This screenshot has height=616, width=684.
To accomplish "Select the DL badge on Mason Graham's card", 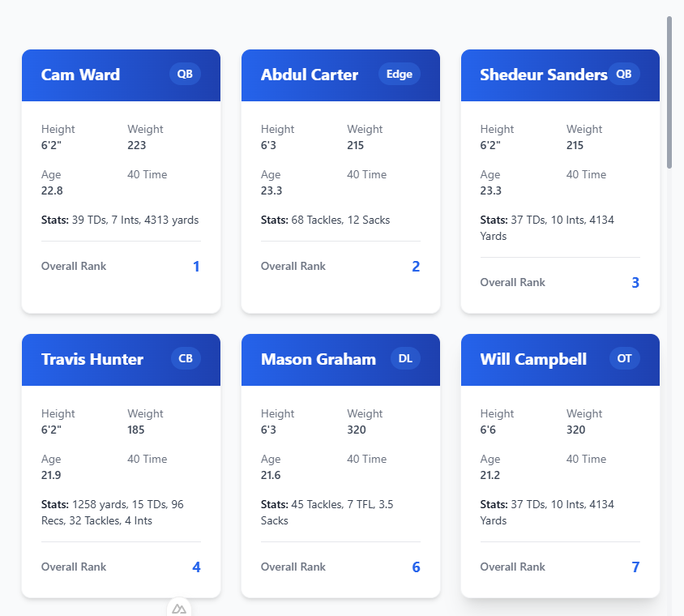I will (x=405, y=358).
